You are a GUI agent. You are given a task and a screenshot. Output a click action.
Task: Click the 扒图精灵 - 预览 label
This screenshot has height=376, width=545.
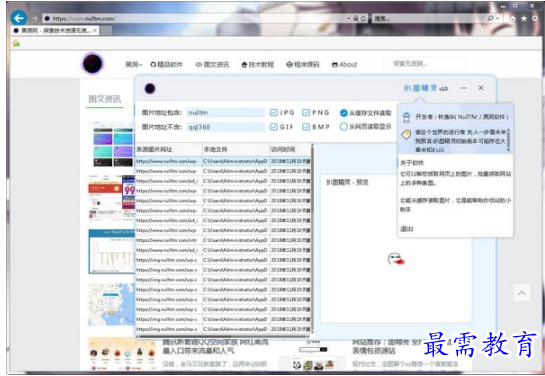(347, 182)
